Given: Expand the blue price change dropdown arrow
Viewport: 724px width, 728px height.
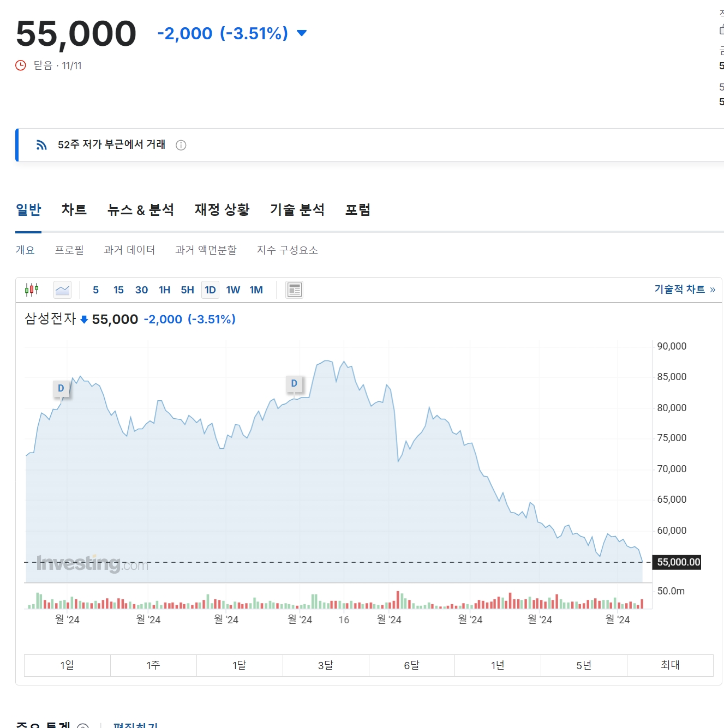Looking at the screenshot, I should click(302, 33).
